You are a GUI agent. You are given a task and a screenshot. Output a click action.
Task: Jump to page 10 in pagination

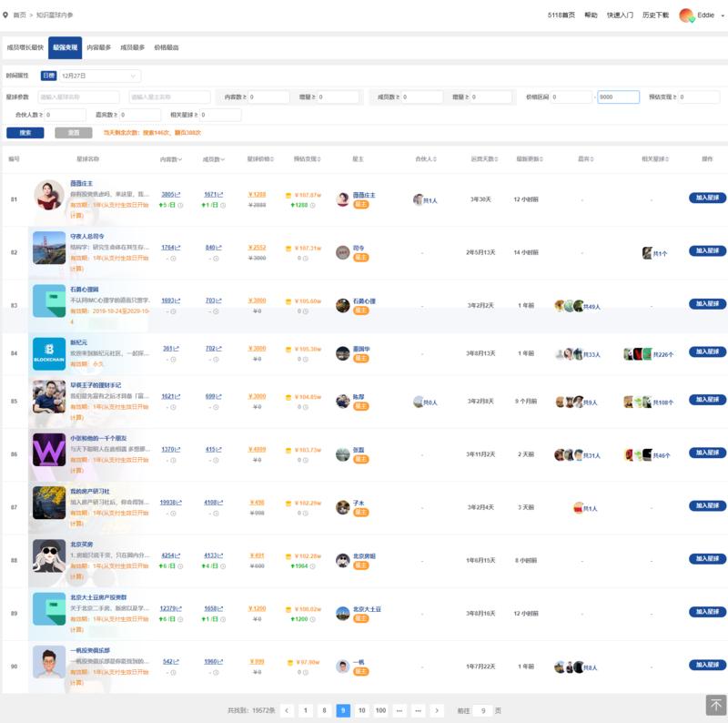coord(362,710)
